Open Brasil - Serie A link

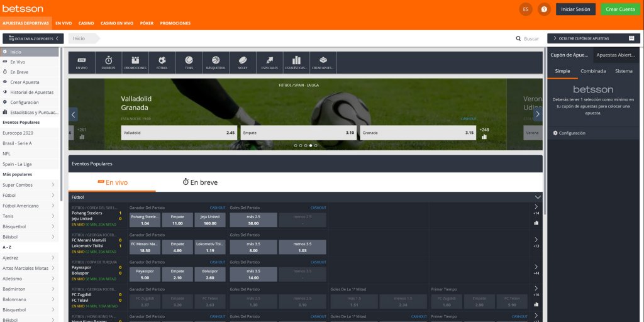point(17,143)
